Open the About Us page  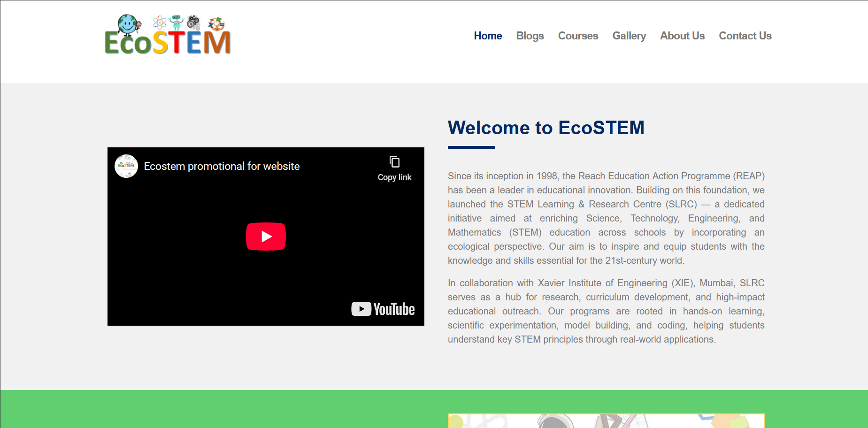pos(682,36)
